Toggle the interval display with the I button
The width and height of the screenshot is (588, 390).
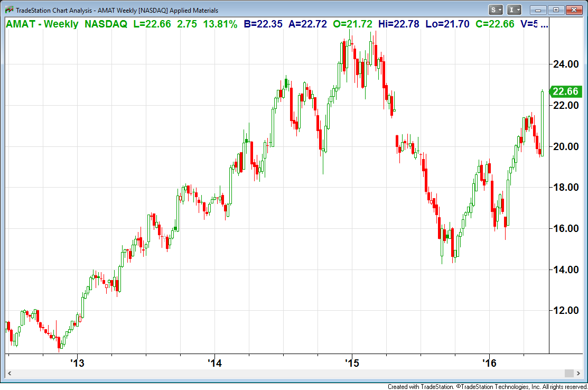[511, 10]
